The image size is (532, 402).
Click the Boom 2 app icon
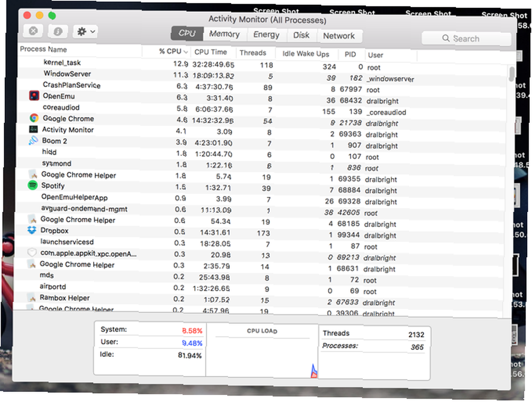click(x=33, y=140)
